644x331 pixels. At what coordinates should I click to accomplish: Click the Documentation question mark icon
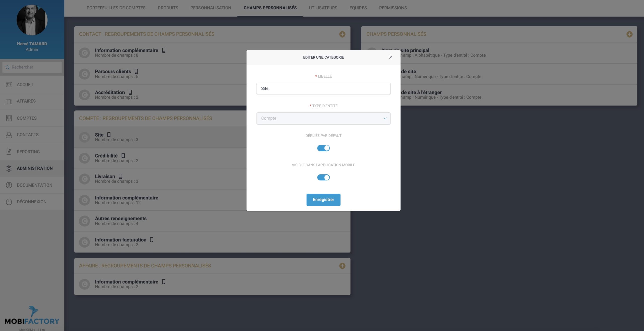9,185
